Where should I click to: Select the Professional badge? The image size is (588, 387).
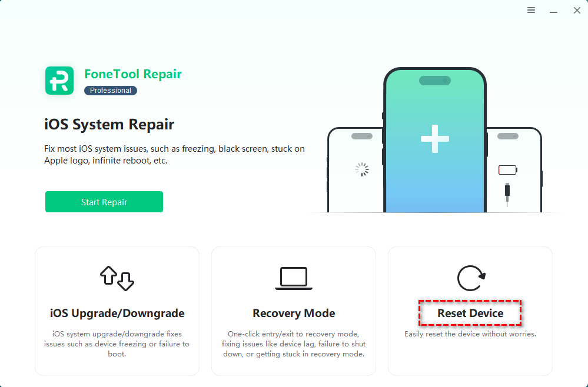[111, 91]
